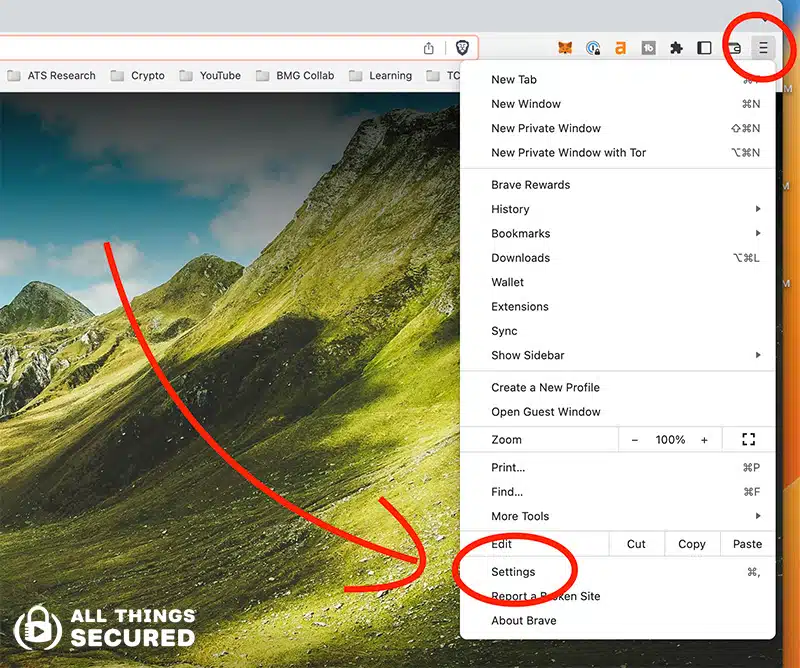Image resolution: width=800 pixels, height=668 pixels.
Task: Click the full screen icon beside zoom controls
Action: coord(749,439)
